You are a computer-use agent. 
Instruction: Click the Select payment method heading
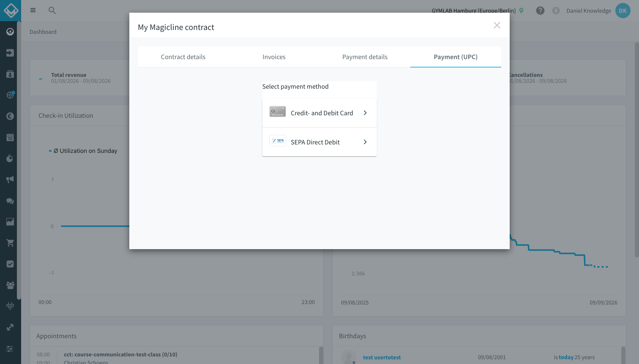[x=295, y=87]
